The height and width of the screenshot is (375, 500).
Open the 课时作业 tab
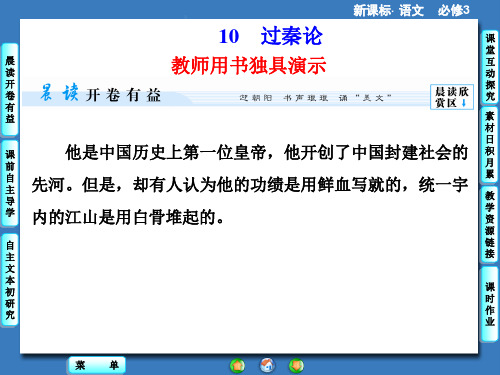pyautogui.click(x=490, y=305)
